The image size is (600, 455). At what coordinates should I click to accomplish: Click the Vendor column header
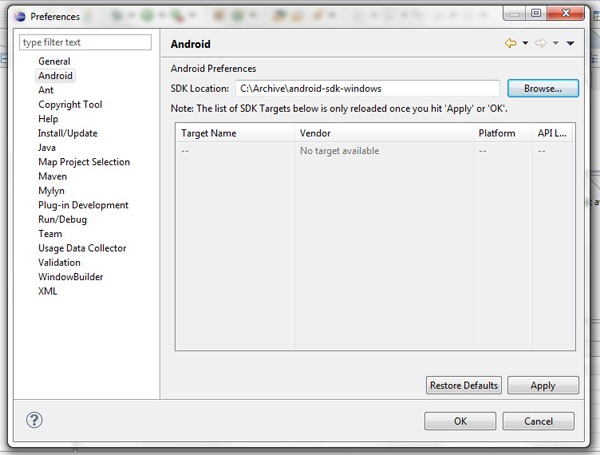(x=384, y=133)
